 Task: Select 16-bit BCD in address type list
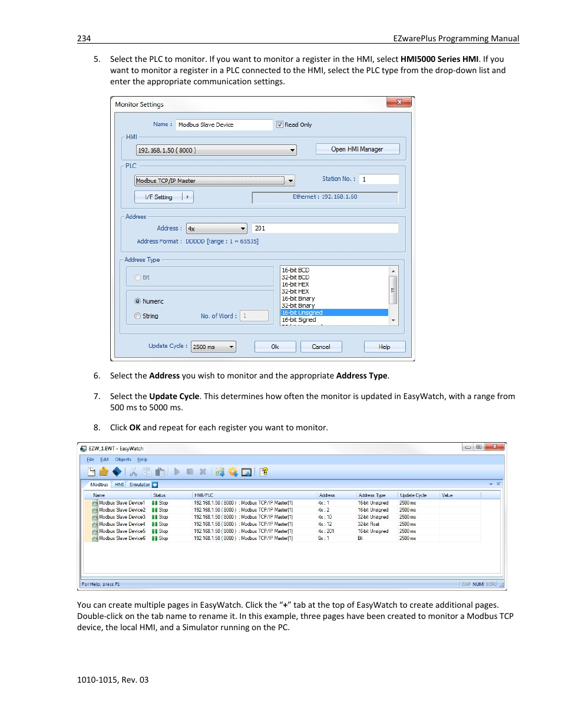click(x=334, y=270)
